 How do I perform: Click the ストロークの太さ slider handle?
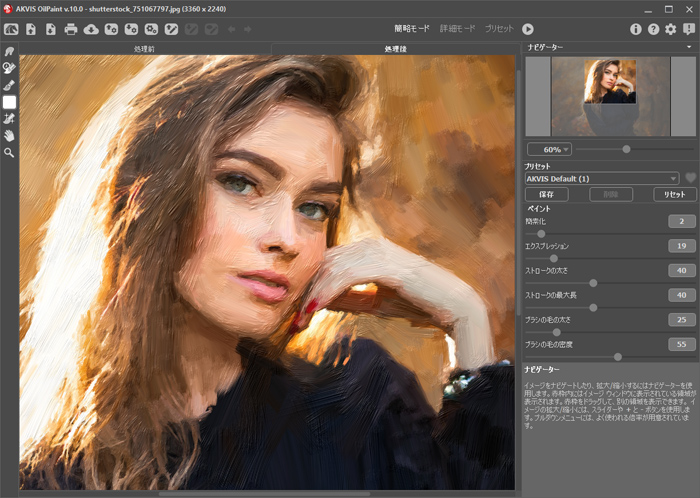[x=593, y=283]
